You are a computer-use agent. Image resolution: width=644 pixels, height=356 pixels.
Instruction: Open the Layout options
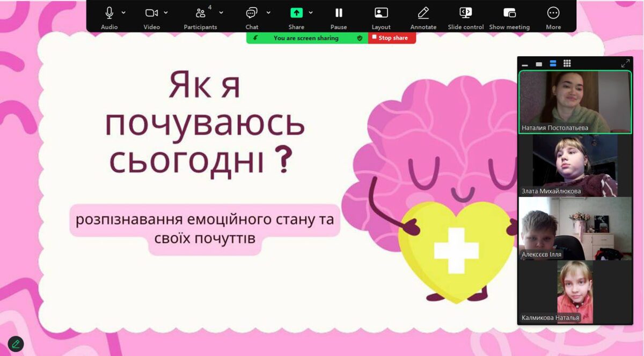click(x=381, y=13)
